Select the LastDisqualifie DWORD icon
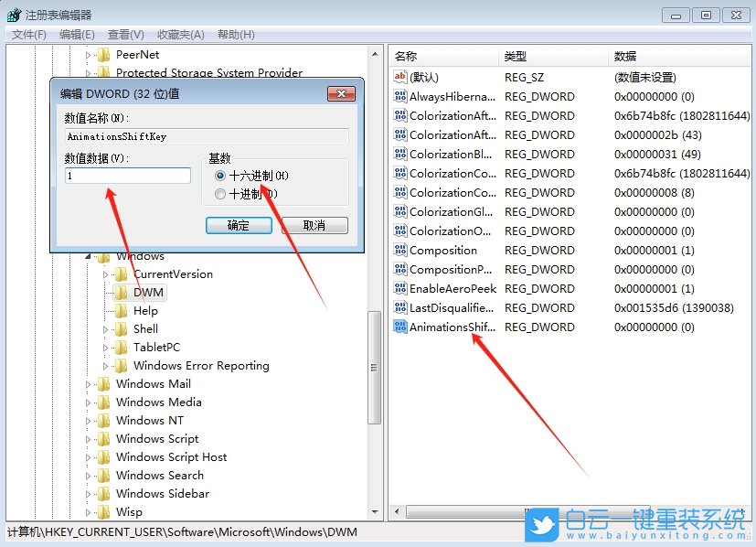 point(399,307)
